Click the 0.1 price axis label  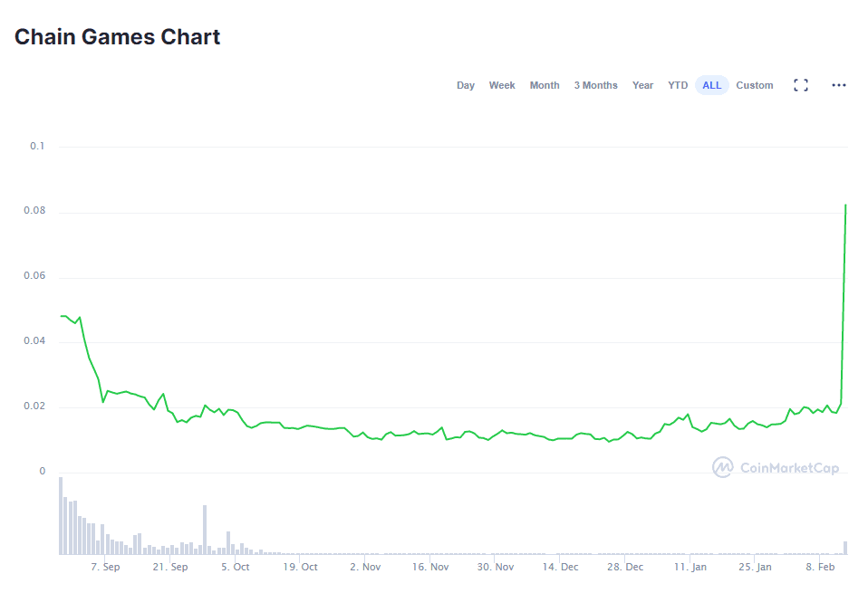(37, 147)
